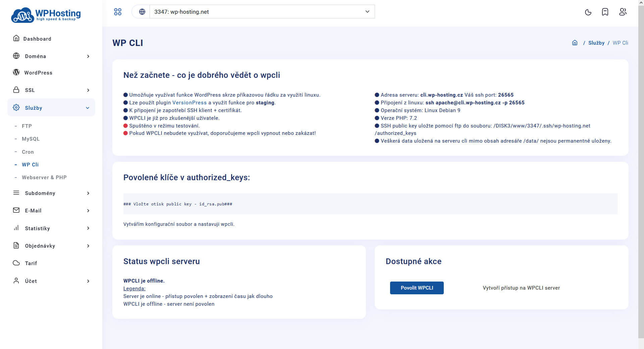Click 'Verze PHP: 7.2' line

pyautogui.click(x=396, y=118)
